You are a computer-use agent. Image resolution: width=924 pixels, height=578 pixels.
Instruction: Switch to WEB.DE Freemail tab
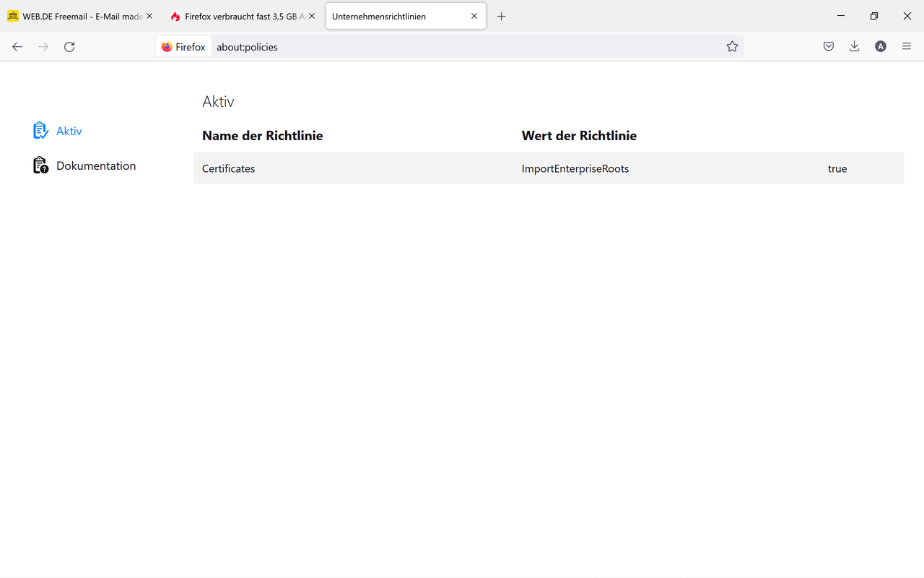pos(76,17)
